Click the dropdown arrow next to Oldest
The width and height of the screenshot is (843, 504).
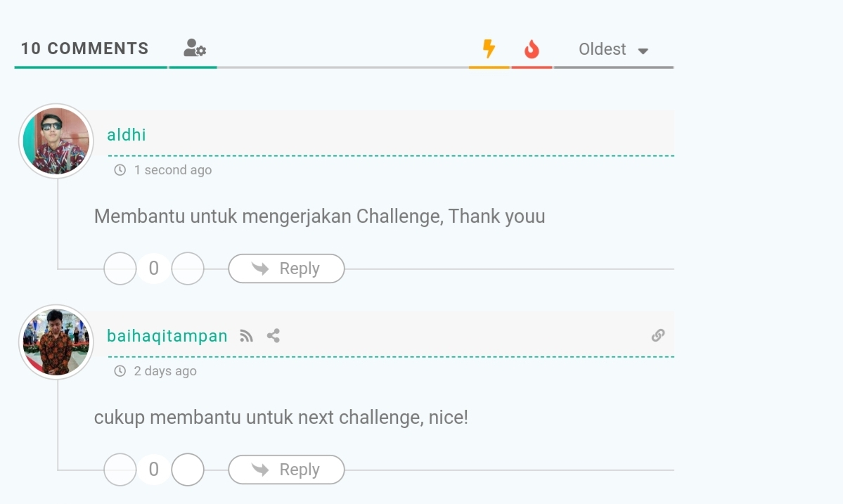click(x=643, y=51)
